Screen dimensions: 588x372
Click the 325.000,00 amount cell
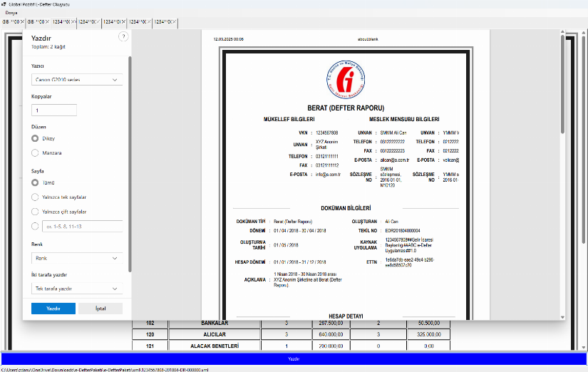pyautogui.click(x=428, y=334)
